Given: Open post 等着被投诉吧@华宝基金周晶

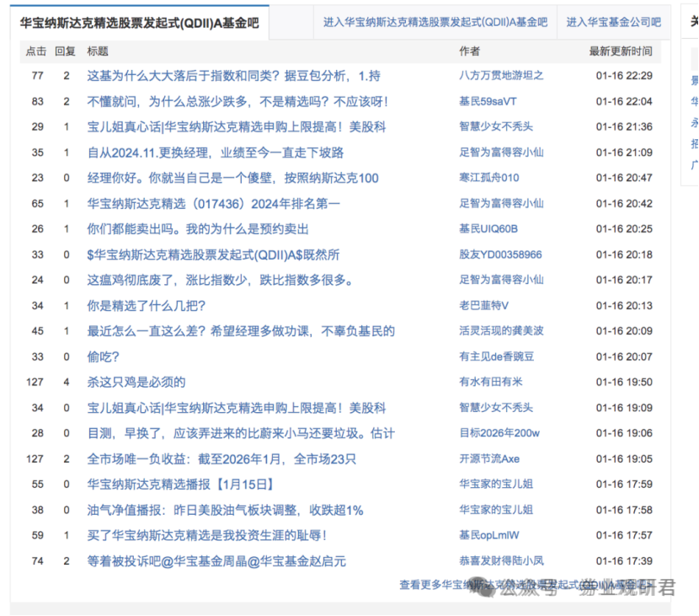Looking at the screenshot, I should pos(216,561).
